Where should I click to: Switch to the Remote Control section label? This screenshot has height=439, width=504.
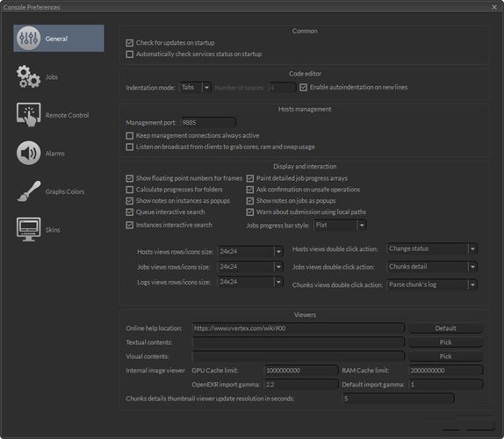67,115
